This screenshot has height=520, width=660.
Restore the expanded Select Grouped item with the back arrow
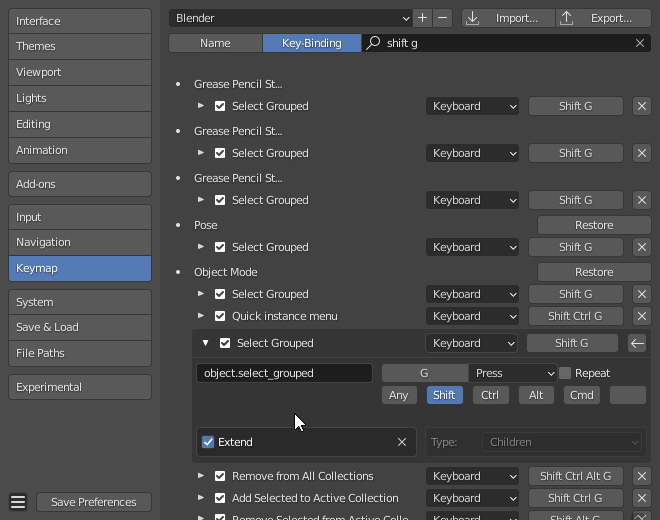coord(637,343)
